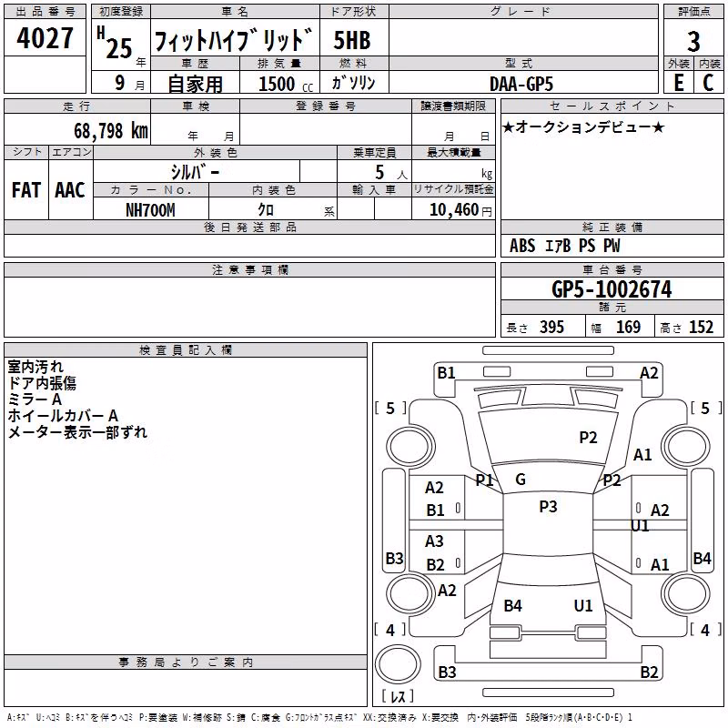Click inspector note 室内汚れ
The image size is (728, 728).
[x=35, y=367]
